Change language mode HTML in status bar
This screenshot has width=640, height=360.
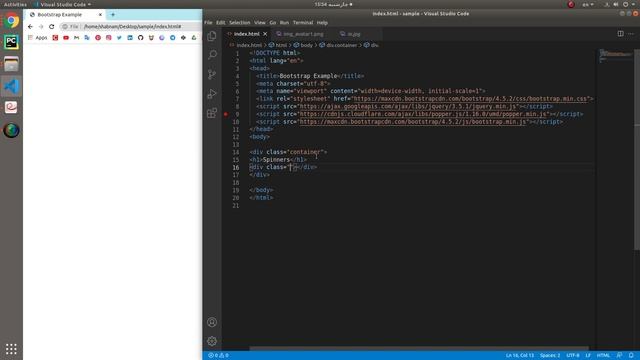tap(603, 356)
